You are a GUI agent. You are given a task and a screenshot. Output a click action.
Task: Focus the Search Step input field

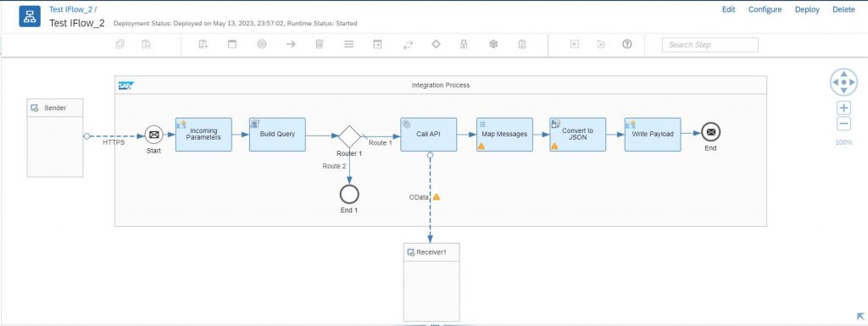[710, 45]
